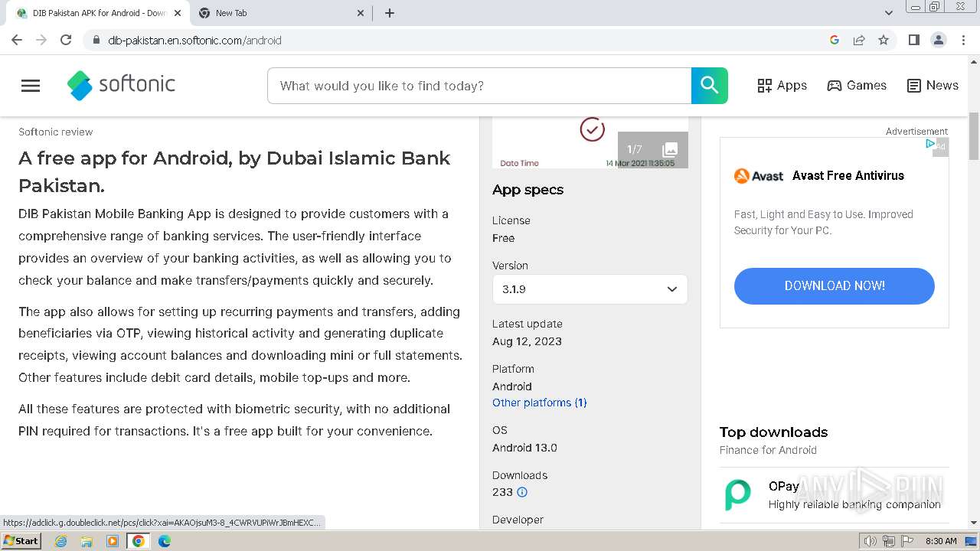This screenshot has height=551, width=980.
Task: Open Other platforms (1) link
Action: tap(539, 403)
